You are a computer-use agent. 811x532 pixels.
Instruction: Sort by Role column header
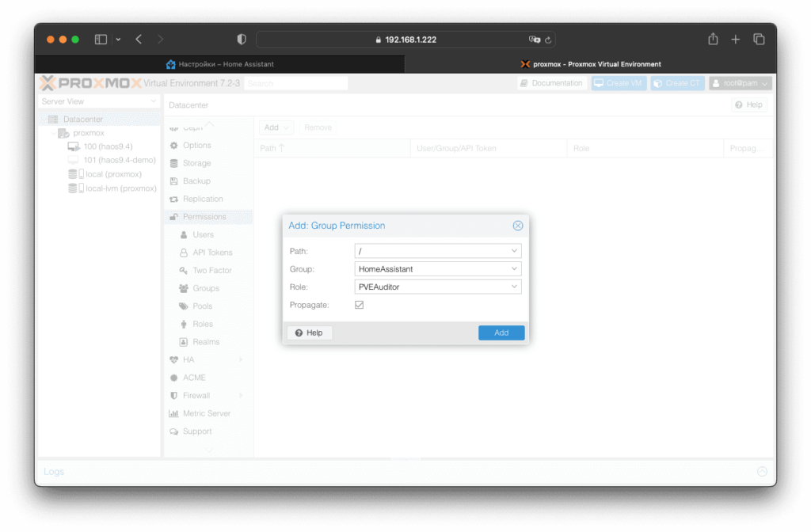pos(645,148)
